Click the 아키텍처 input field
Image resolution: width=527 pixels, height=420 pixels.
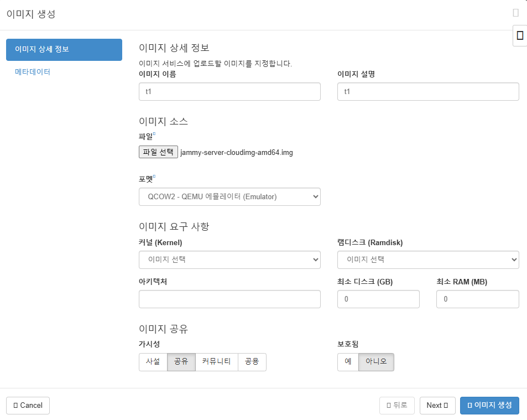229,299
